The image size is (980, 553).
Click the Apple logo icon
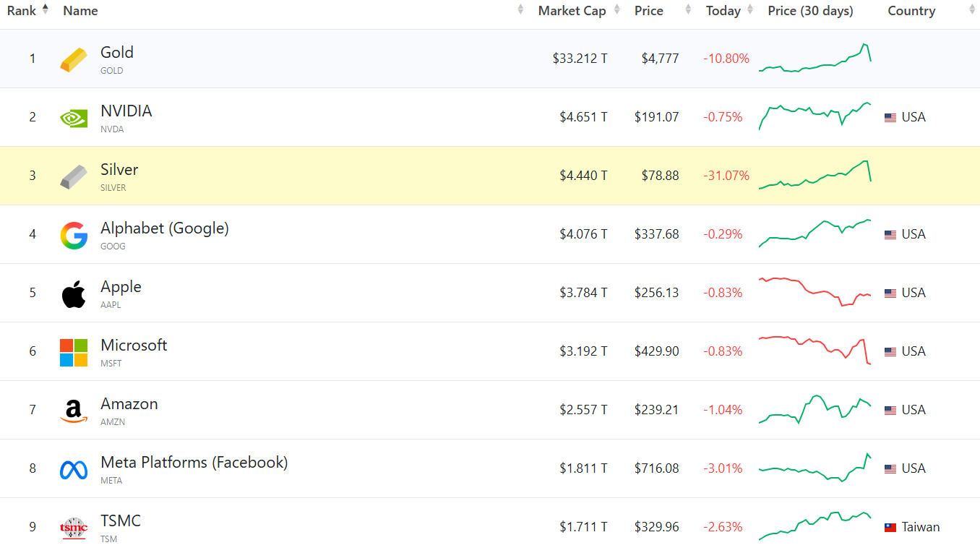(74, 294)
